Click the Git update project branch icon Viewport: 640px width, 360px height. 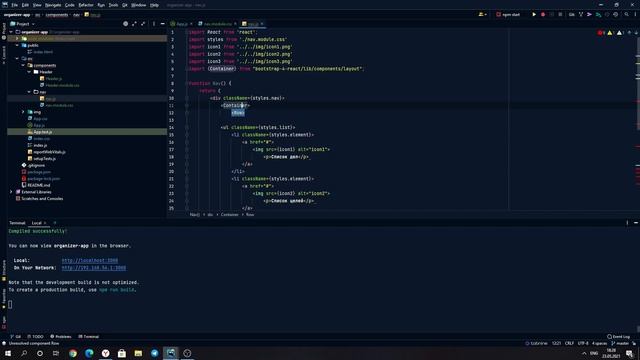(x=581, y=15)
